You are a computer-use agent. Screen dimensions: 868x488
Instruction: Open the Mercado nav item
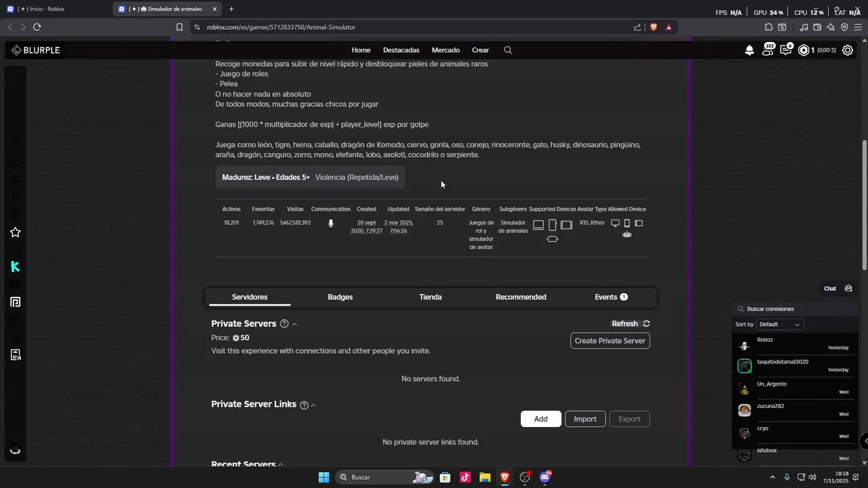tap(446, 50)
